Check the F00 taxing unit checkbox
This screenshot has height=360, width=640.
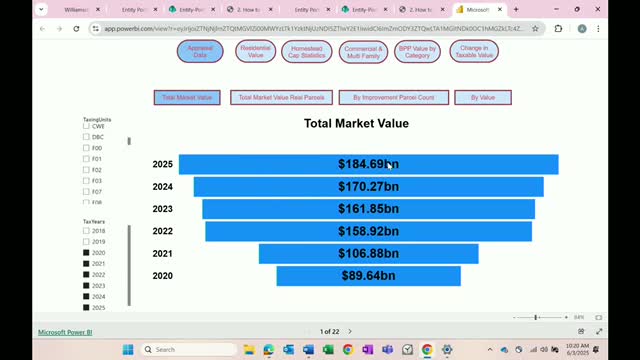86,148
